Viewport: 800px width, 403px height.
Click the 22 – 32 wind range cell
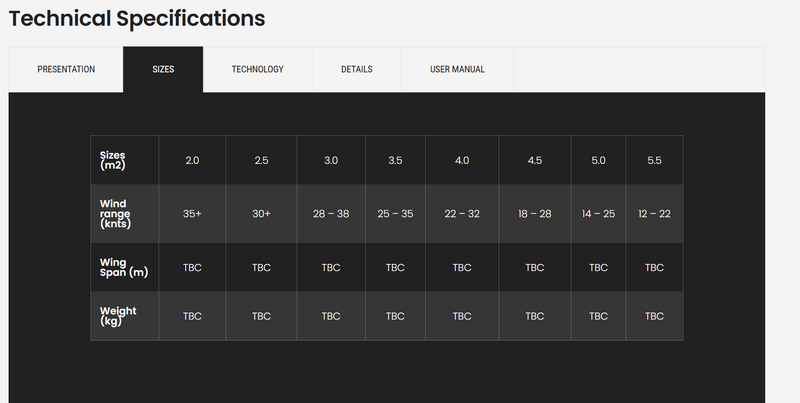tap(462, 214)
